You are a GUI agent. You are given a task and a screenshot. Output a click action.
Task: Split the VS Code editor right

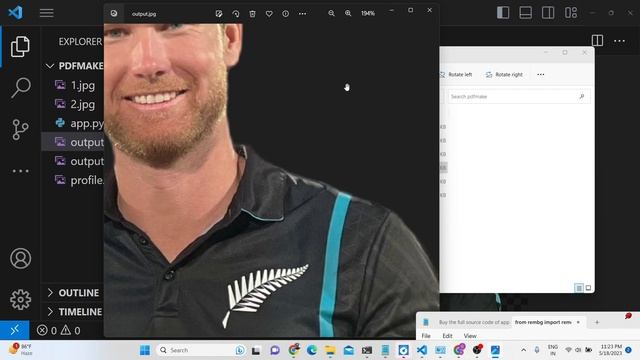(x=597, y=40)
